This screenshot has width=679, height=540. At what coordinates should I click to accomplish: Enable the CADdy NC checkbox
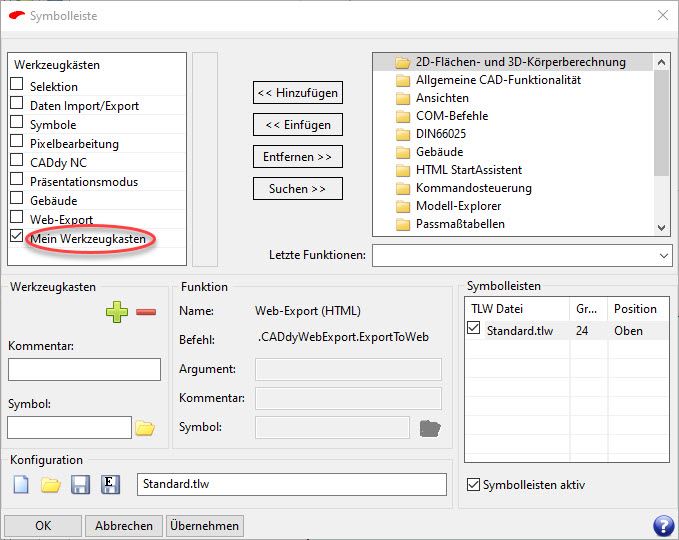point(16,160)
